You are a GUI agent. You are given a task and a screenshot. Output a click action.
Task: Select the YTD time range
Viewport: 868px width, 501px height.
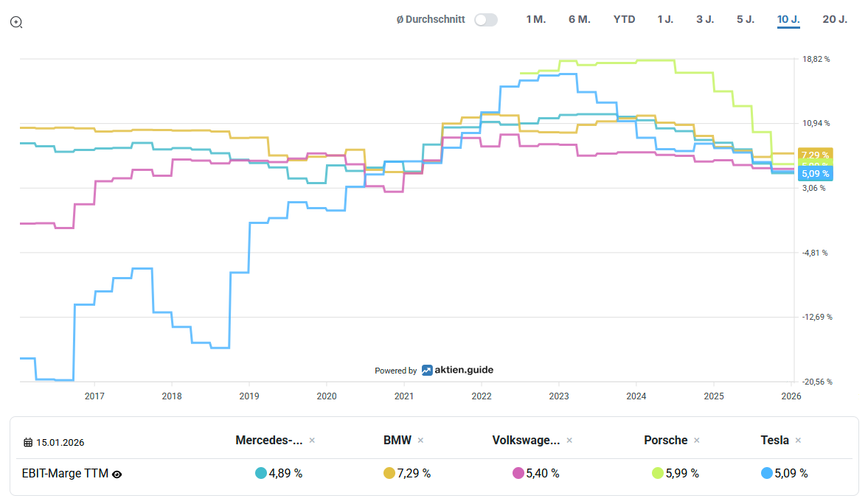[624, 19]
